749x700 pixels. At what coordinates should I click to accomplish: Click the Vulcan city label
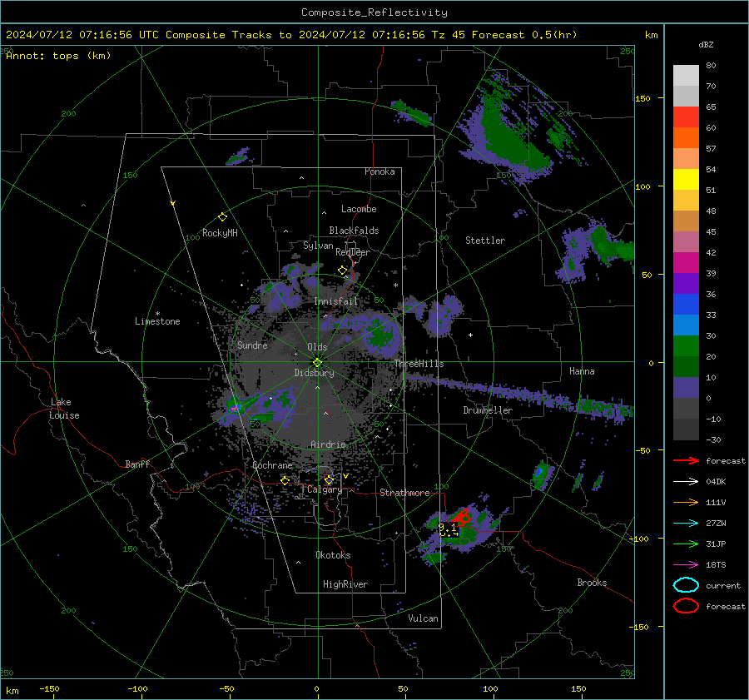click(x=423, y=618)
